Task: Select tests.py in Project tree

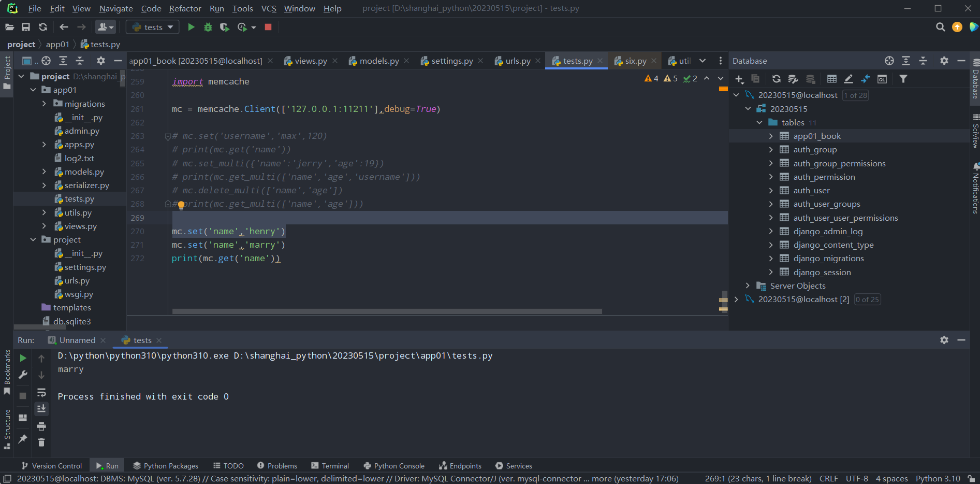Action: [x=79, y=198]
